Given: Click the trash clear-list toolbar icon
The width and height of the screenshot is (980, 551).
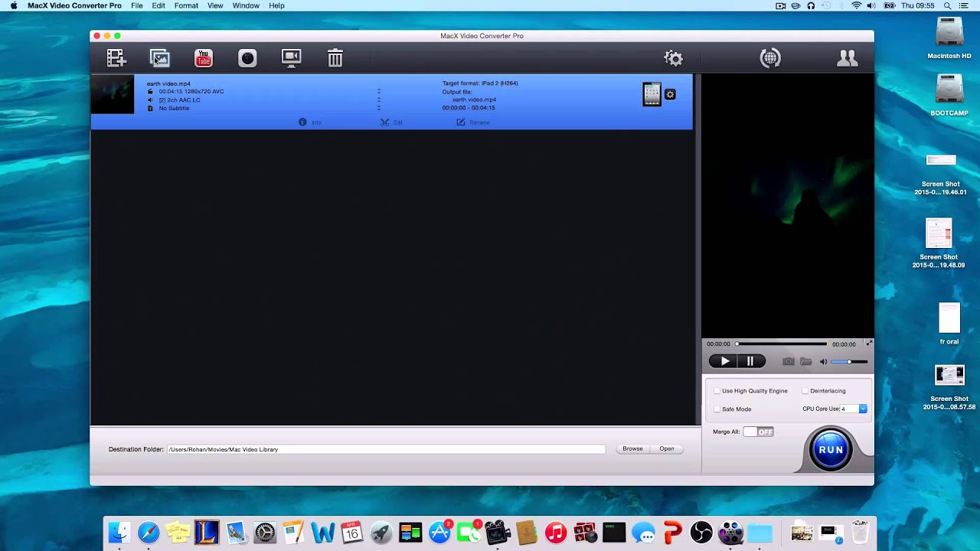Looking at the screenshot, I should click(335, 58).
